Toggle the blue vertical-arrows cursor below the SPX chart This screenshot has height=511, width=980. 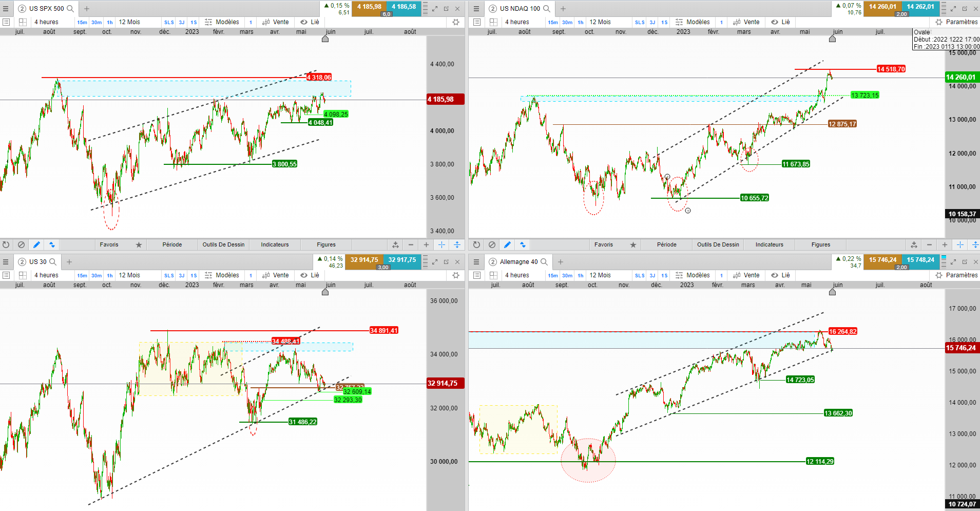coord(457,245)
